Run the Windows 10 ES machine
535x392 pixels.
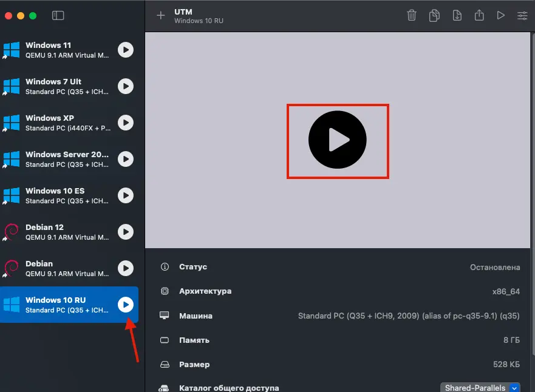126,195
